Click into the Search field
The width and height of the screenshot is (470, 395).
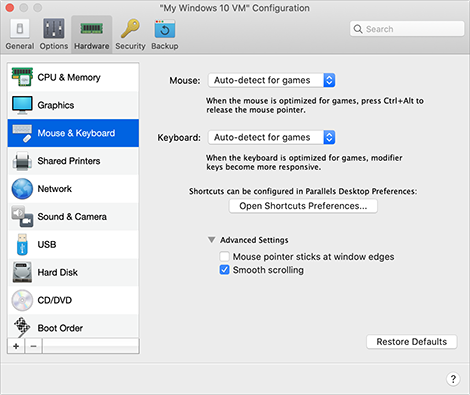407,29
